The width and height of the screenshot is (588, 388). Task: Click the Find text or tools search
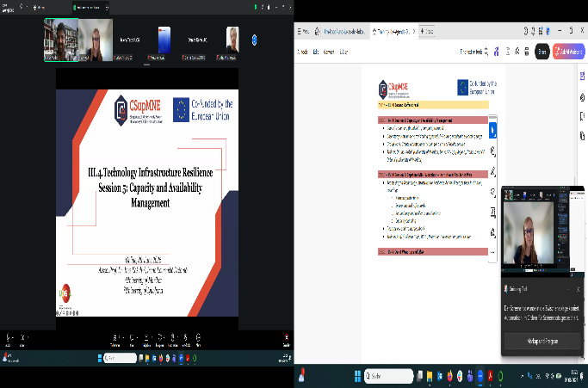(474, 52)
